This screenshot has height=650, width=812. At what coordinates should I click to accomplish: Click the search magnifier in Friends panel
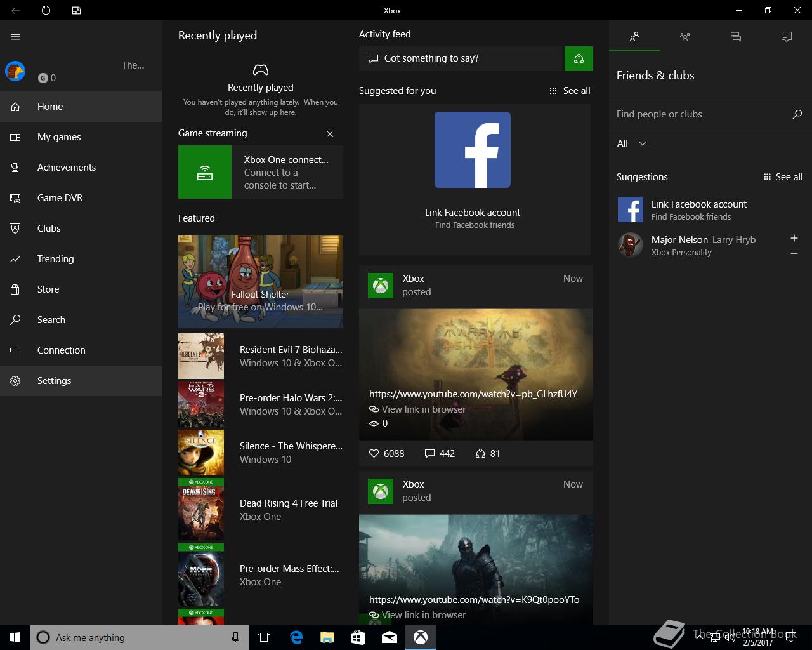797,114
